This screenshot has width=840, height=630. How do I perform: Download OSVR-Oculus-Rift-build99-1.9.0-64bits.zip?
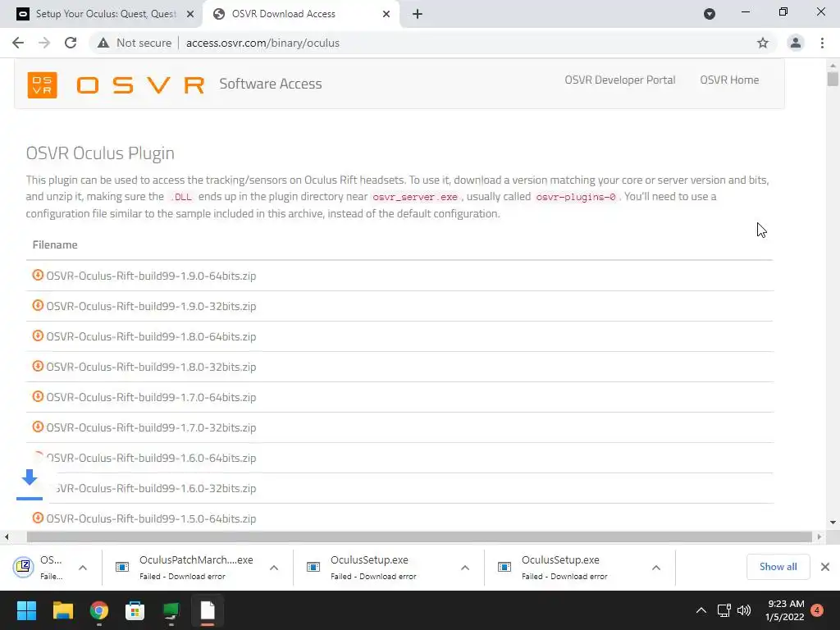pos(151,276)
